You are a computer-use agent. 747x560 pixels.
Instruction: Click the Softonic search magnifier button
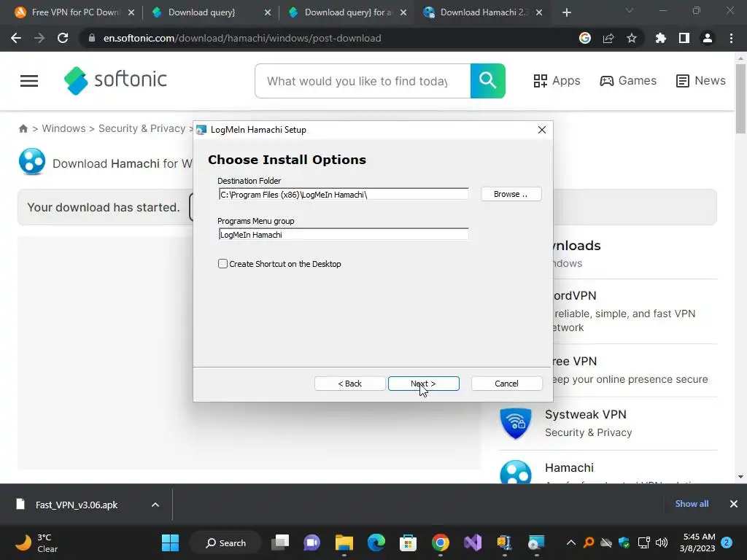click(488, 81)
